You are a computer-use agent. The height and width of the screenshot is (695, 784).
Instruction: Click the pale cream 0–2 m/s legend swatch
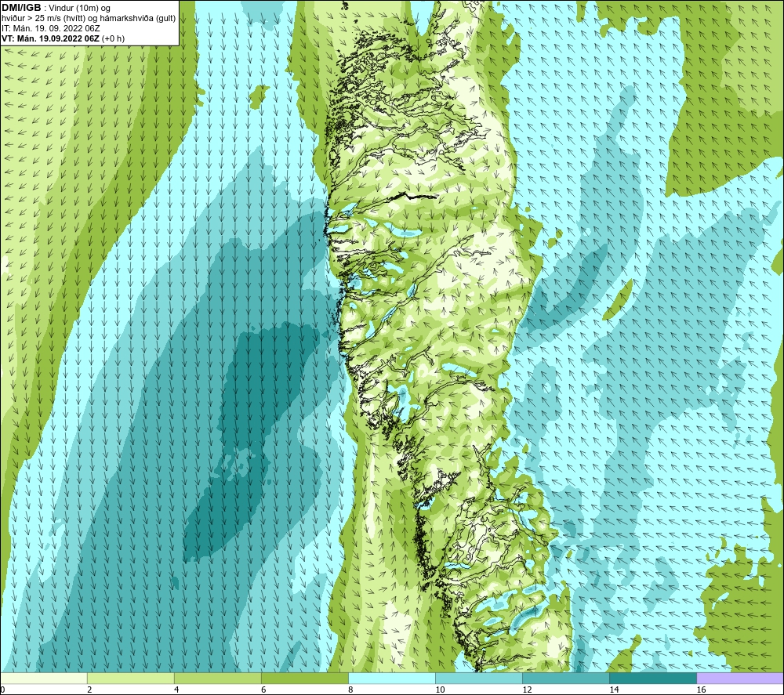click(43, 679)
